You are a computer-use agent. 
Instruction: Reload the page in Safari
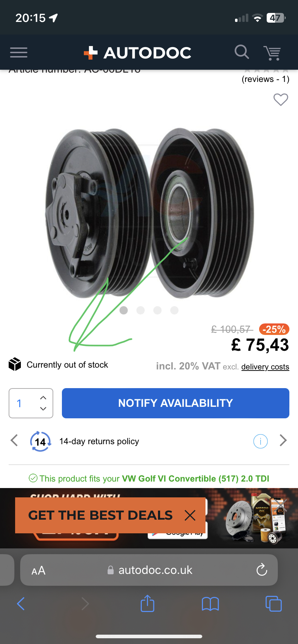tap(262, 570)
